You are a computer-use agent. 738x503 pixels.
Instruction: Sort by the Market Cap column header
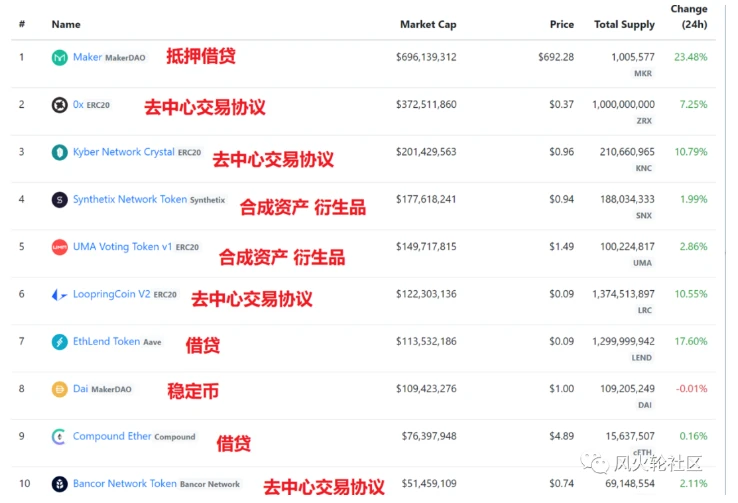tap(428, 24)
